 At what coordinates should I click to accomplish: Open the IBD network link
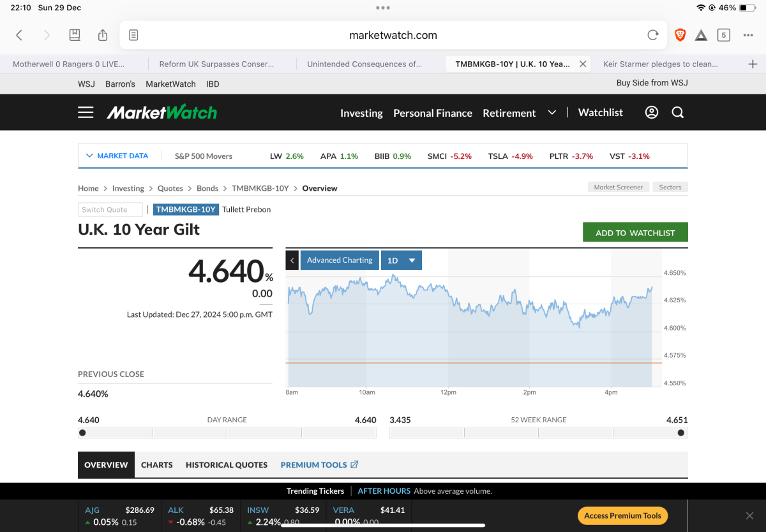[213, 84]
